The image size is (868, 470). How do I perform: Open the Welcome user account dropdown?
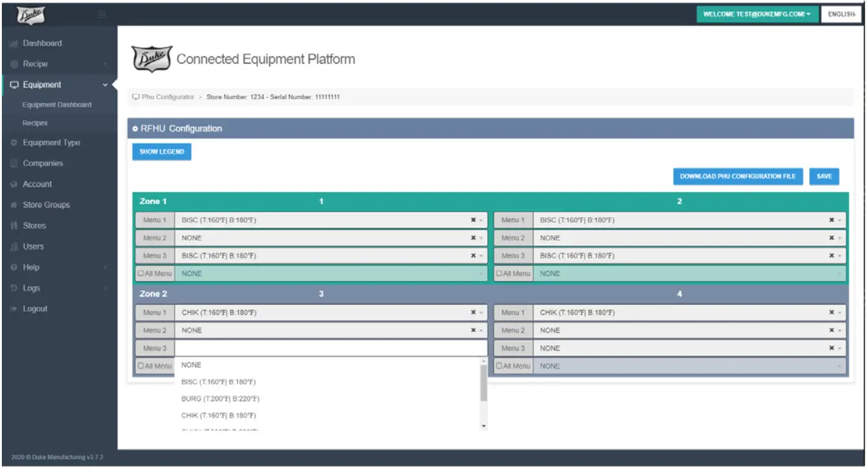[757, 14]
